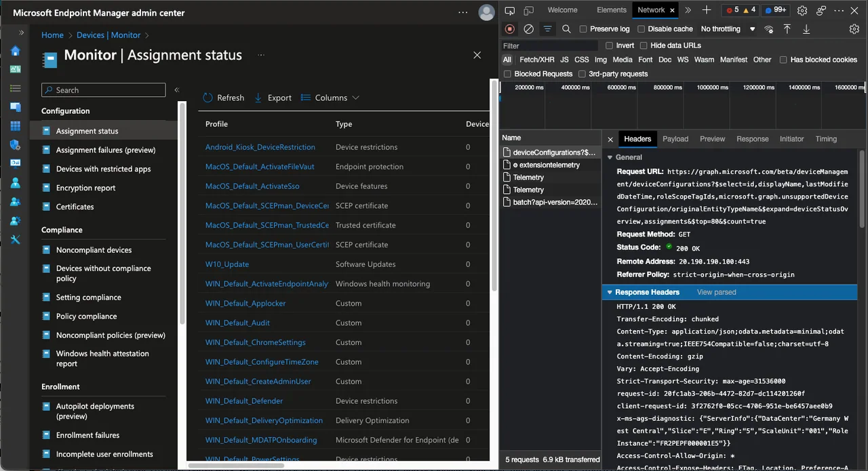Open the Groups icon in navigation rail
This screenshot has width=868, height=471.
tap(15, 202)
